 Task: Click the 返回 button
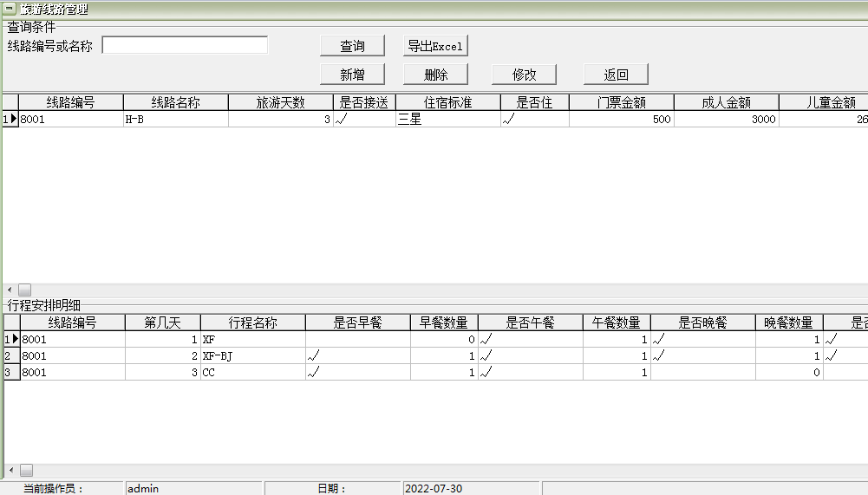616,75
